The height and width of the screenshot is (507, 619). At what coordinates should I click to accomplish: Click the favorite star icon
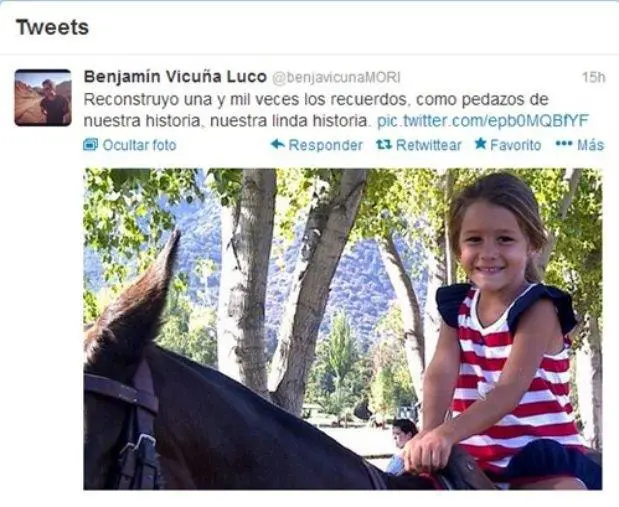[x=480, y=144]
